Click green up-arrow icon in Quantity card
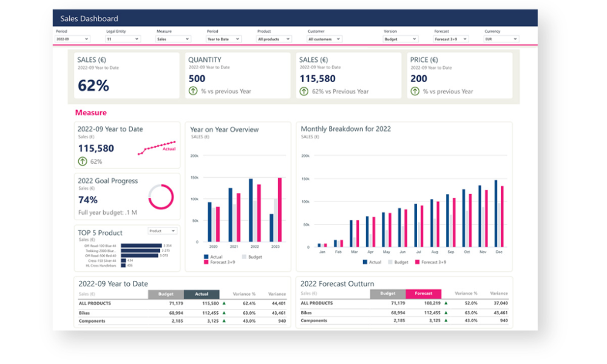This screenshot has height=364, width=607. (193, 91)
